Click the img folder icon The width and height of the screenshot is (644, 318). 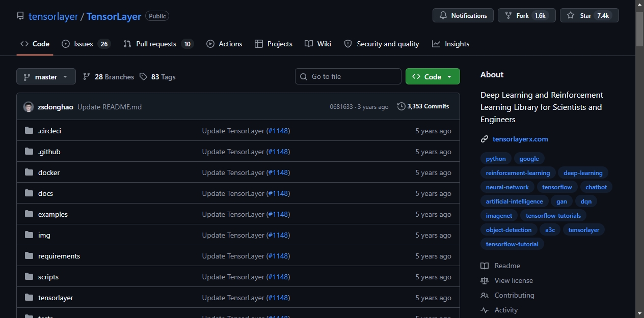(29, 235)
